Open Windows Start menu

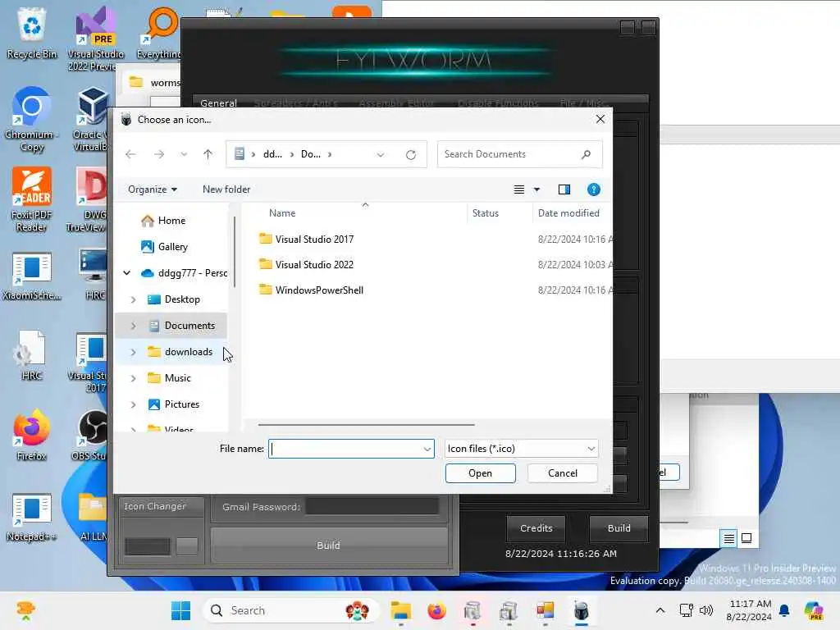click(180, 610)
